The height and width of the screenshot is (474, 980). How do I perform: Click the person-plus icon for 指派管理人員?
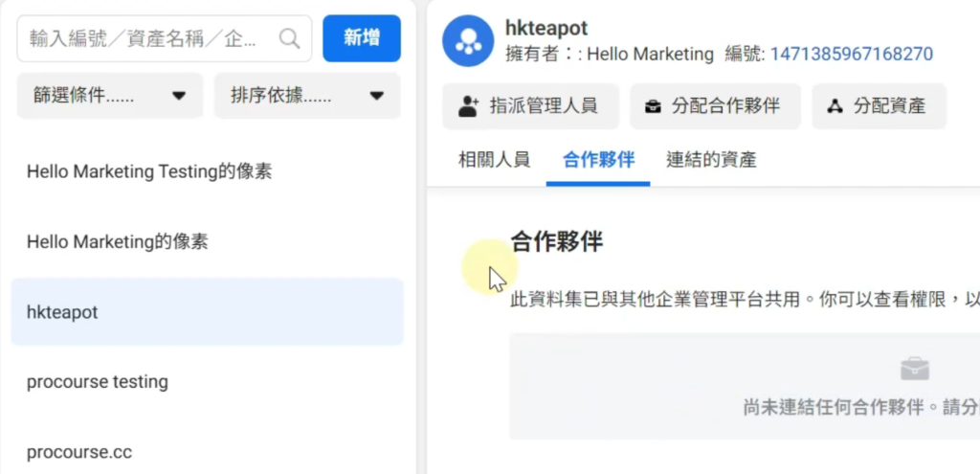coord(469,106)
